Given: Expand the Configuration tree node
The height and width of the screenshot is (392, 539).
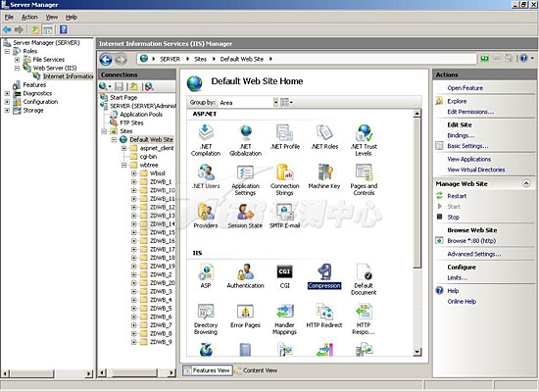Looking at the screenshot, I should tap(7, 102).
